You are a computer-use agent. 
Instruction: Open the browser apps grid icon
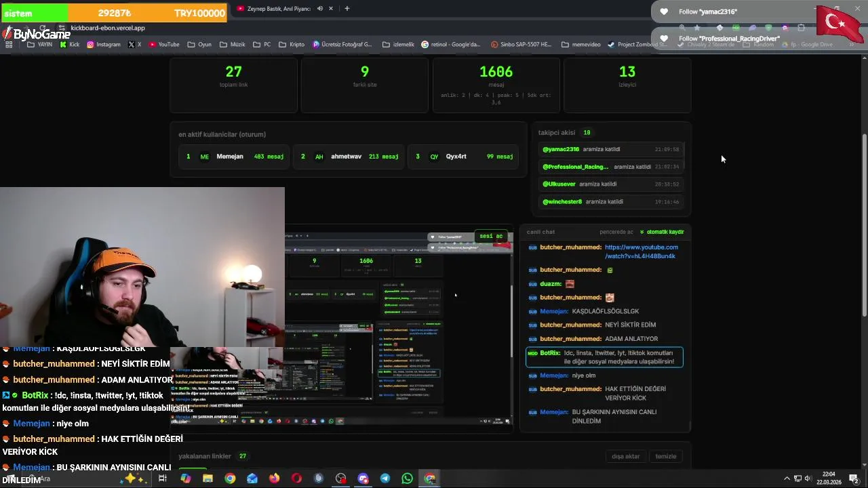pos(9,45)
